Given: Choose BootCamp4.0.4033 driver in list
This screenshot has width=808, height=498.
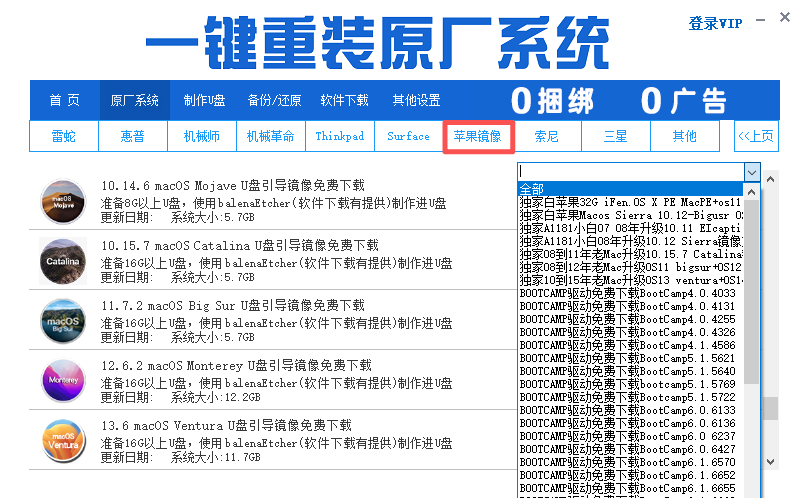Looking at the screenshot, I should coord(630,293).
